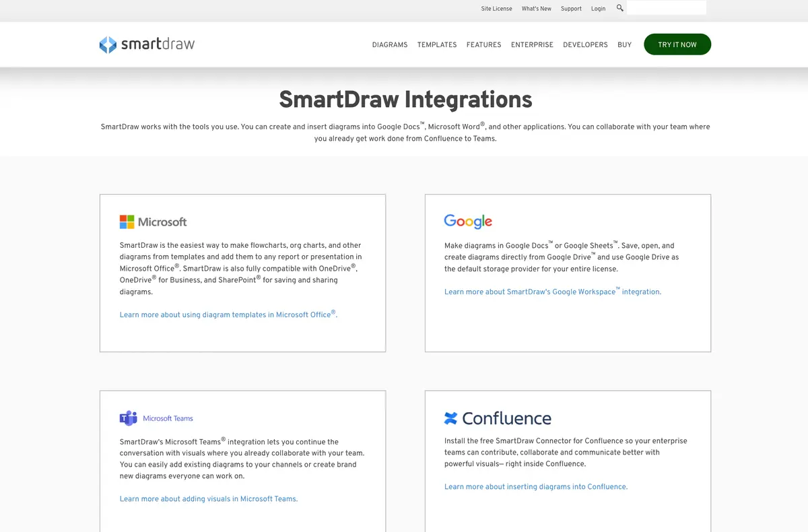Click the Microsoft logo in the first card
The image size is (808, 532).
(153, 222)
